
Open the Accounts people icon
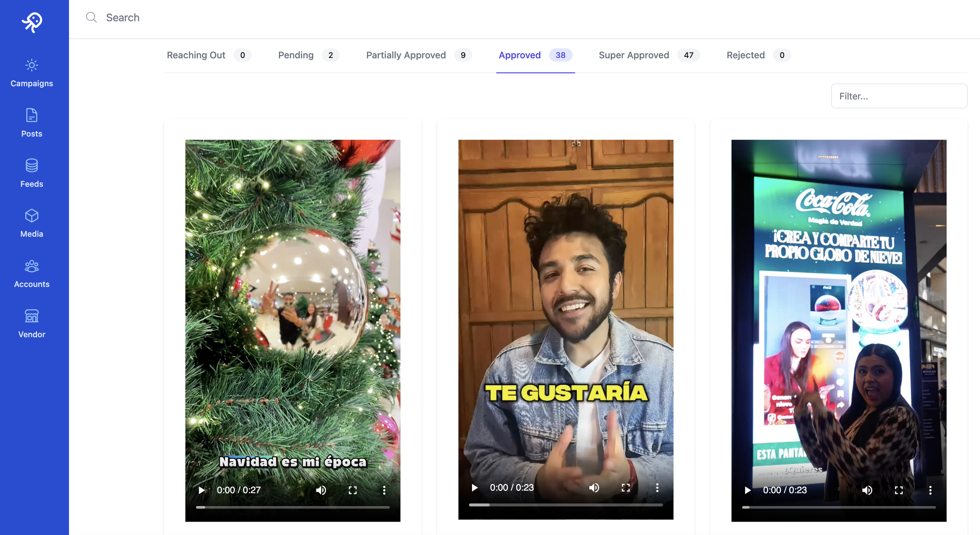tap(32, 266)
